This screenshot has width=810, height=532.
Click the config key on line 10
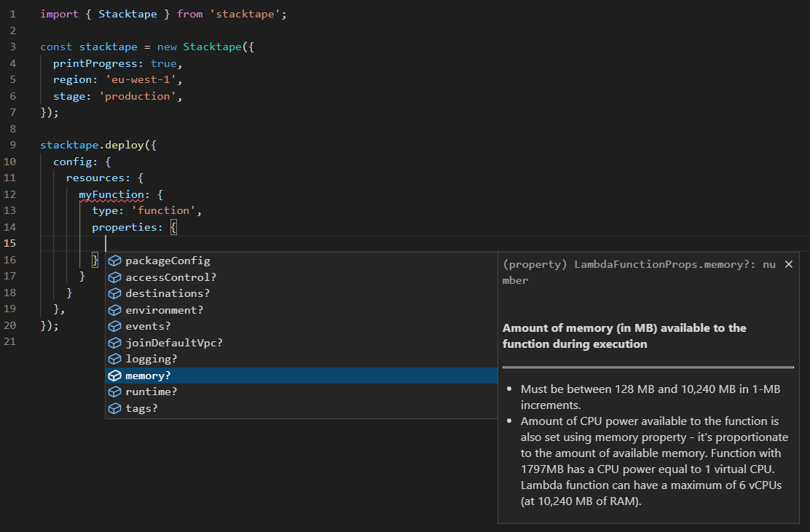coord(72,162)
